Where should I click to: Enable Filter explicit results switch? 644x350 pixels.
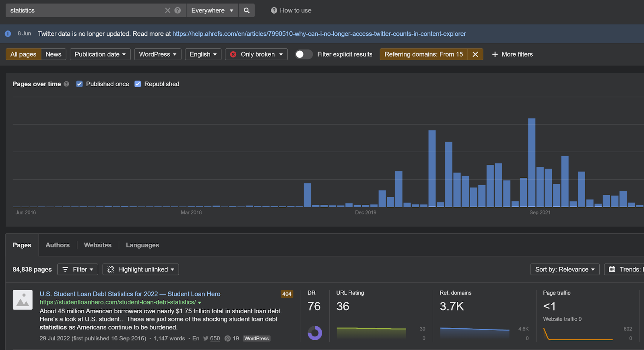pyautogui.click(x=303, y=54)
